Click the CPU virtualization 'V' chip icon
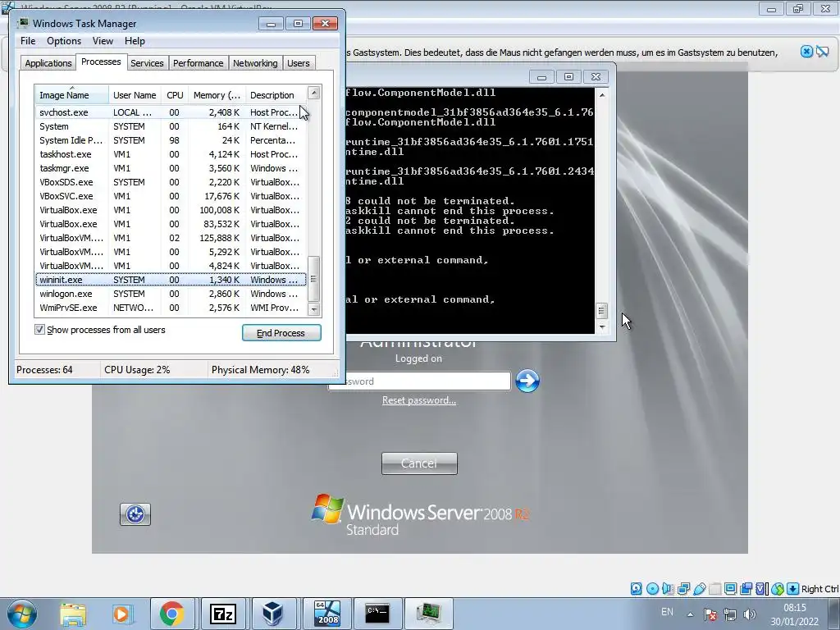This screenshot has width=840, height=630. pos(762,589)
